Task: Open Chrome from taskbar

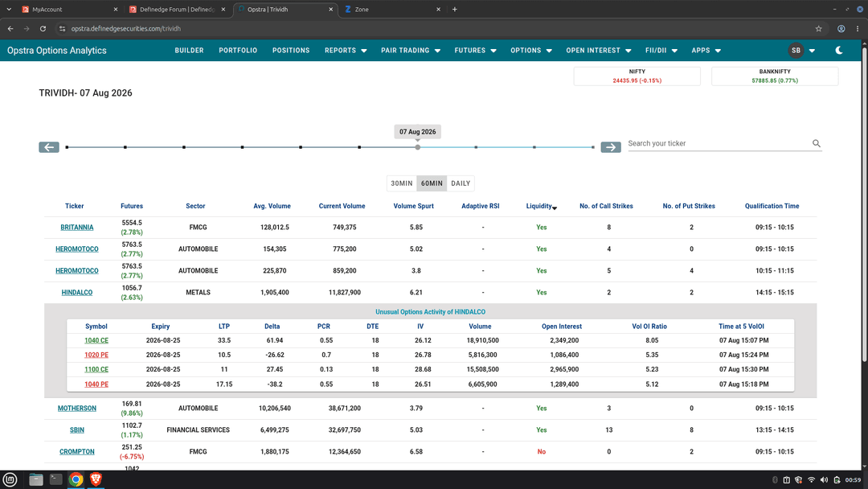Action: [76, 479]
